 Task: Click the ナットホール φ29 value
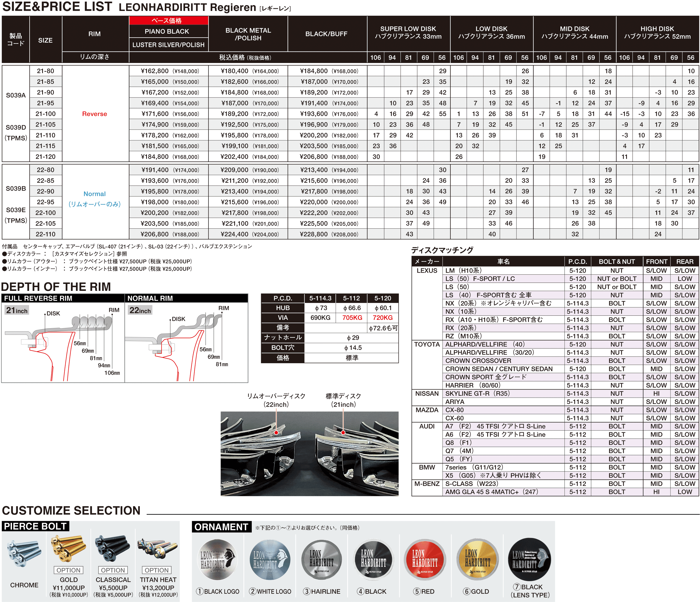352,338
